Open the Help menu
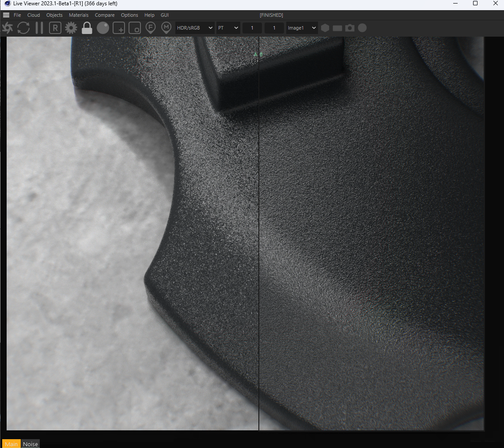 click(149, 15)
